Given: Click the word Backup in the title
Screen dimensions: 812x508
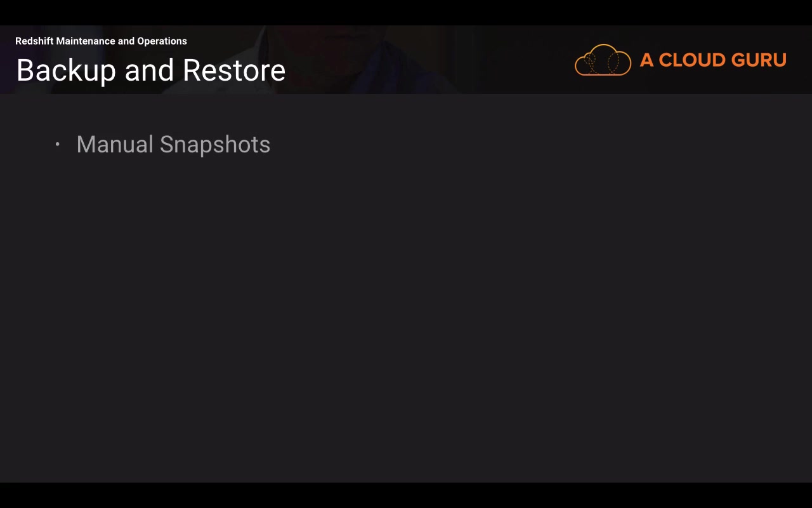Looking at the screenshot, I should pyautogui.click(x=67, y=70).
